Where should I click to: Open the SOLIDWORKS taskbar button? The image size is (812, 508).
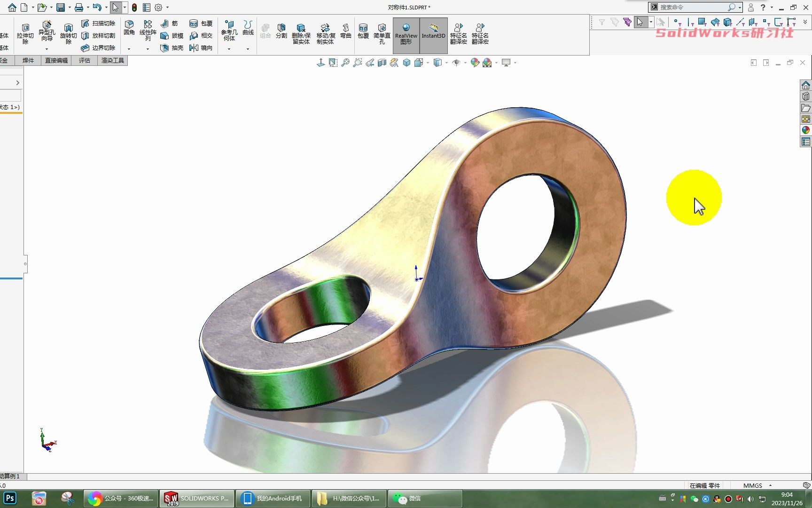coord(197,499)
